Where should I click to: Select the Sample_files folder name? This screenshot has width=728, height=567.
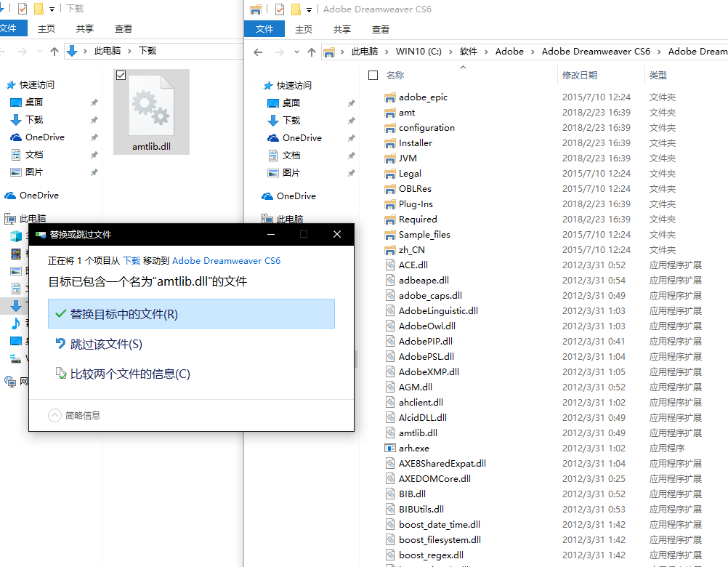[424, 235]
